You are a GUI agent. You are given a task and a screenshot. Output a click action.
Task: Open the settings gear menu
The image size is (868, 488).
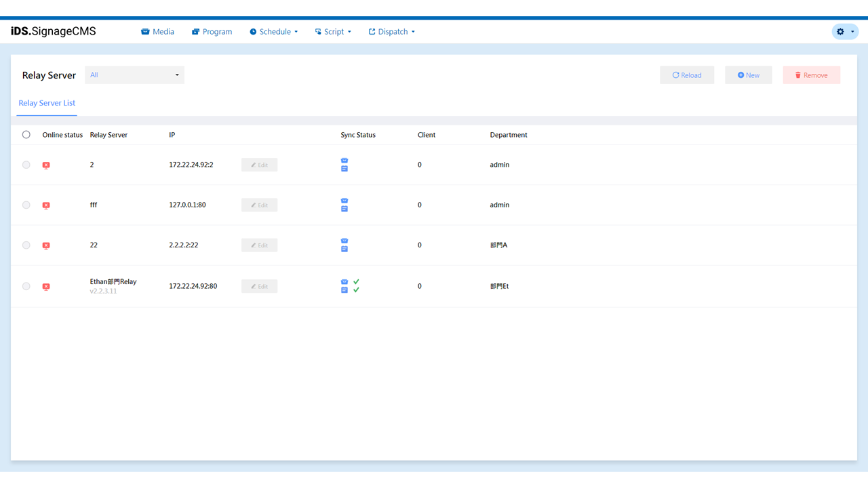click(x=844, y=32)
